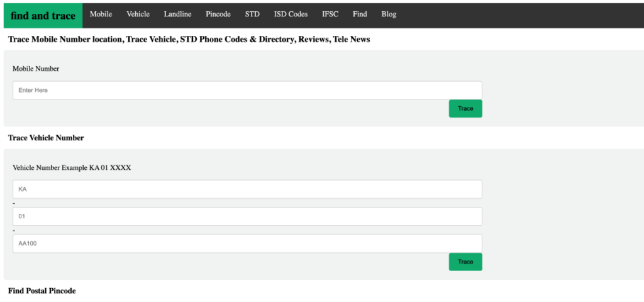Click the 'find and trace' site logo

[x=43, y=16]
